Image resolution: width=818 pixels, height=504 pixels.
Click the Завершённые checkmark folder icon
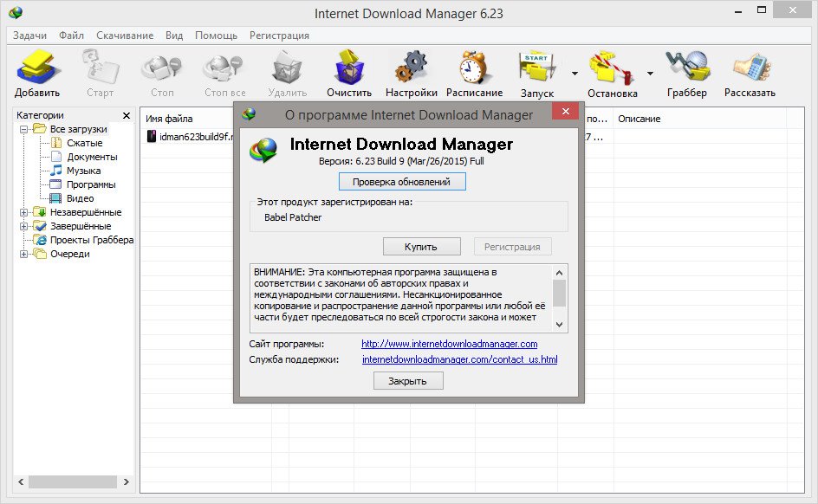pyautogui.click(x=40, y=226)
